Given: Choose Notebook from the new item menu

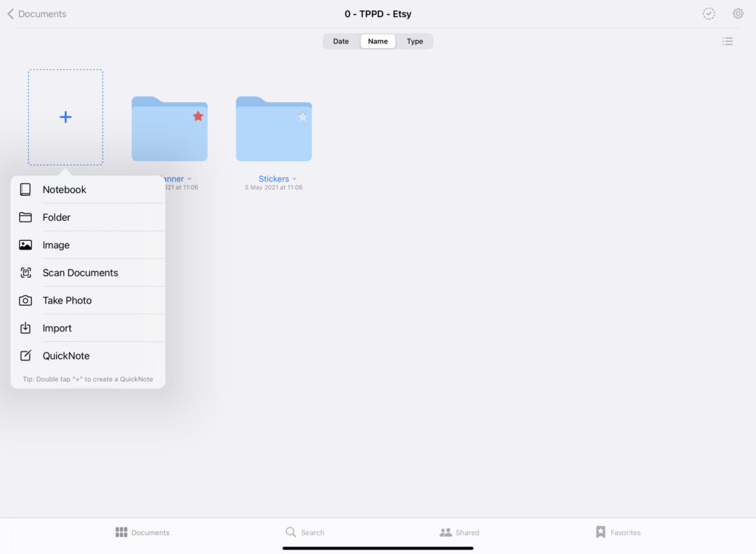Looking at the screenshot, I should pos(64,190).
